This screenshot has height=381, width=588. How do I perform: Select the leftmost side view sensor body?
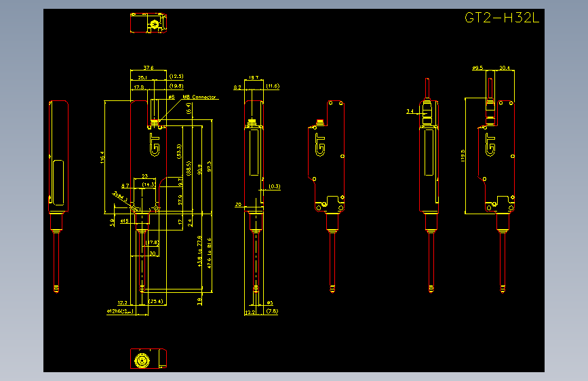[x=58, y=196]
